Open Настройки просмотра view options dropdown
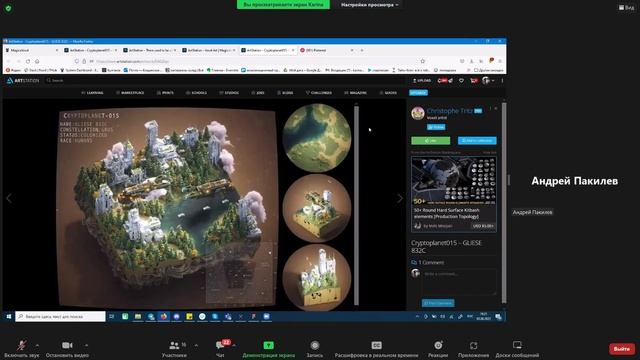Viewport: 640px width, 360px height. click(x=370, y=5)
